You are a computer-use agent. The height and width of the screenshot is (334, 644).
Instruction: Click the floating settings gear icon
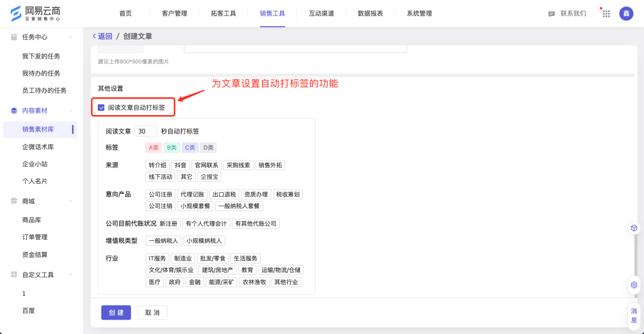click(x=634, y=284)
